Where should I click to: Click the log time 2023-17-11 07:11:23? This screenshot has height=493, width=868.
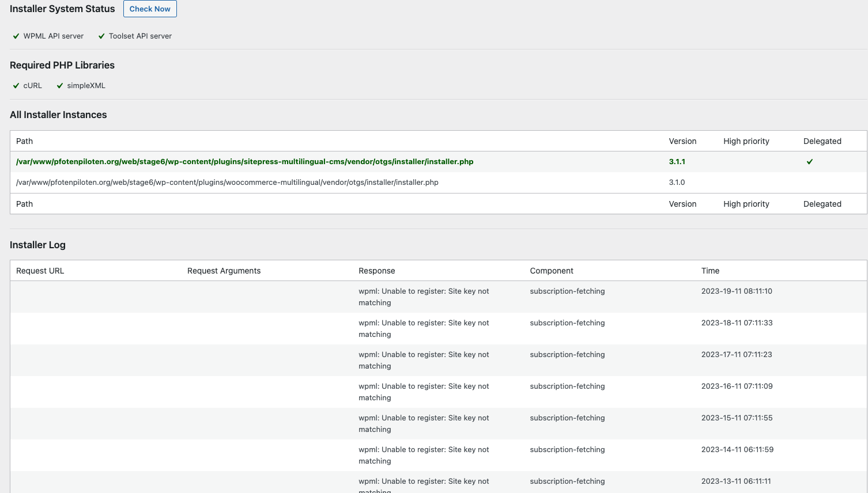tap(737, 355)
